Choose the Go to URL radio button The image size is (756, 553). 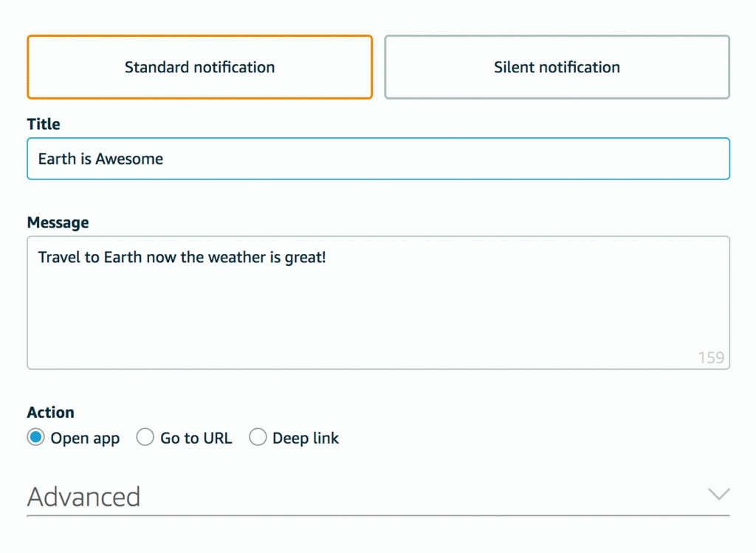(x=145, y=438)
